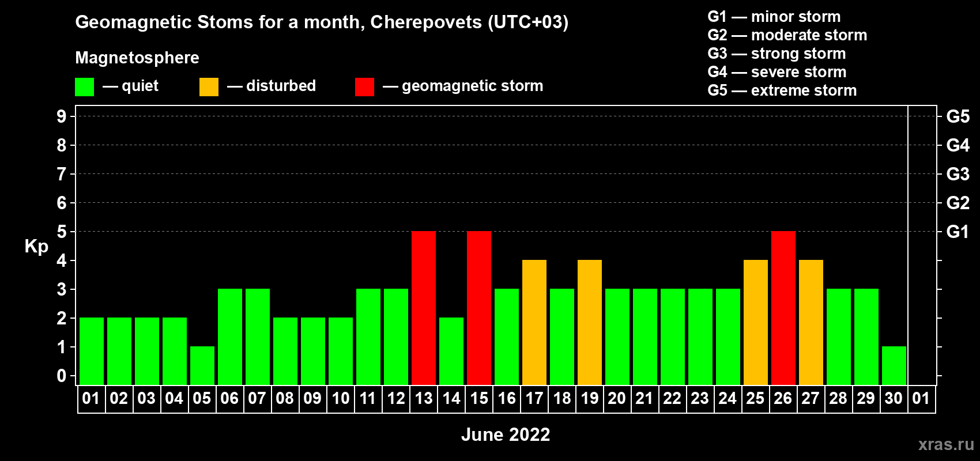Viewport: 980px width, 461px height.
Task: Click the Kp axis value 0
Action: tap(62, 376)
